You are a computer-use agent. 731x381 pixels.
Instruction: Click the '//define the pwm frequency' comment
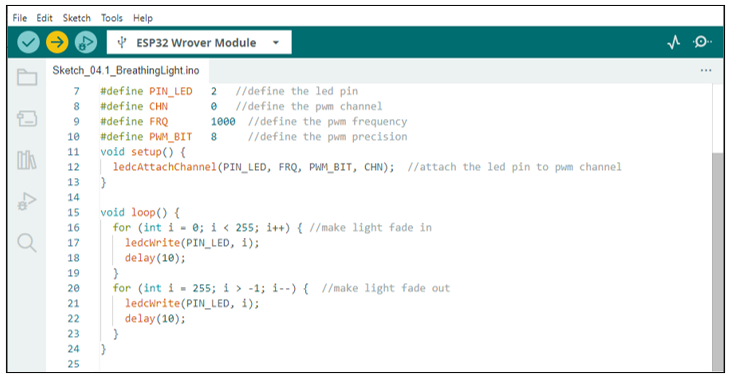pyautogui.click(x=327, y=122)
